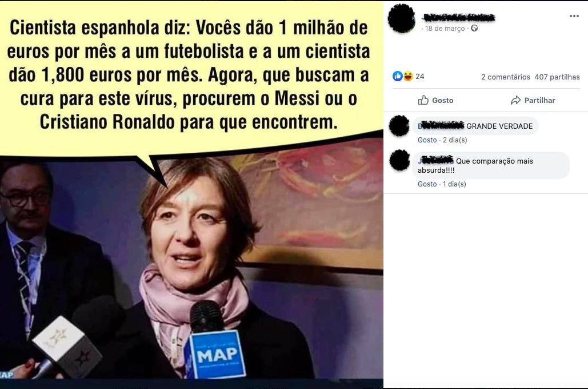Open second commenter's profile avatar
The image size is (588, 389).
399,160
